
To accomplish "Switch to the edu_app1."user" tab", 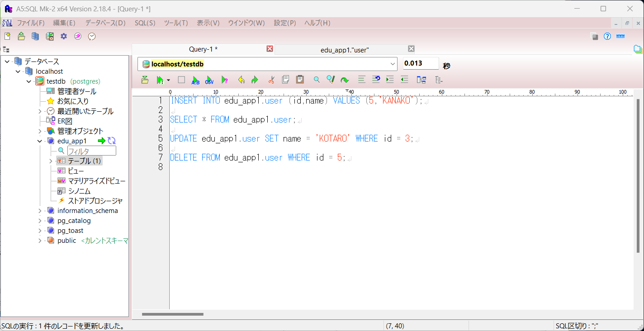I will click(345, 50).
